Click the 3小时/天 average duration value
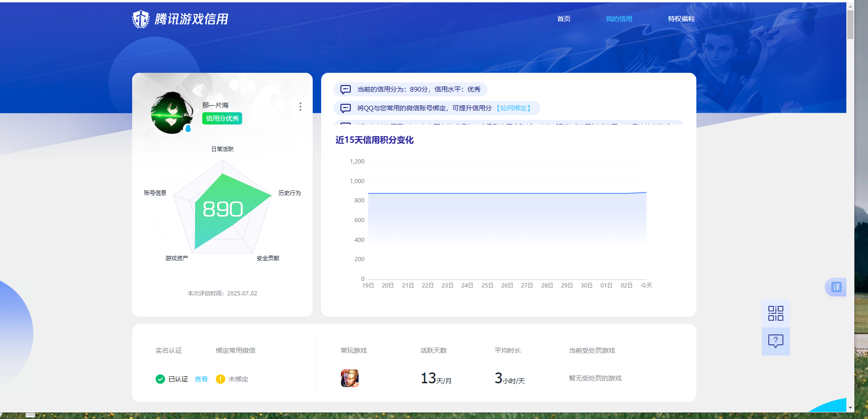 click(x=510, y=378)
